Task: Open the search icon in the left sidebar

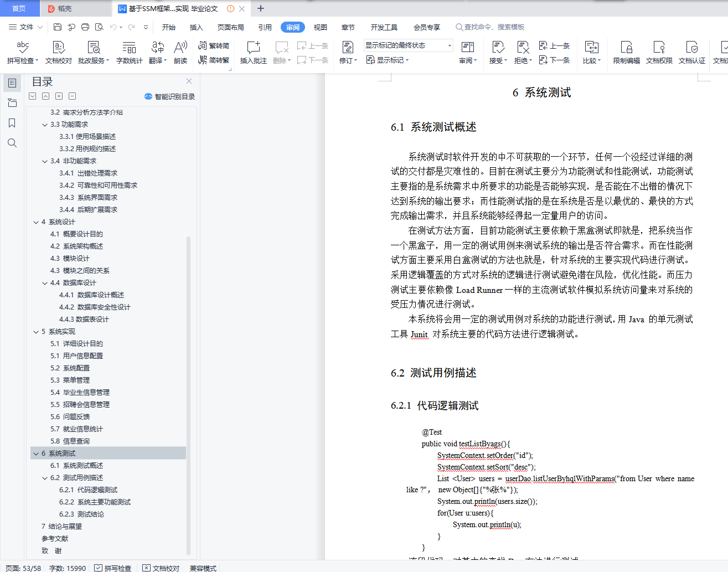Action: (x=12, y=143)
